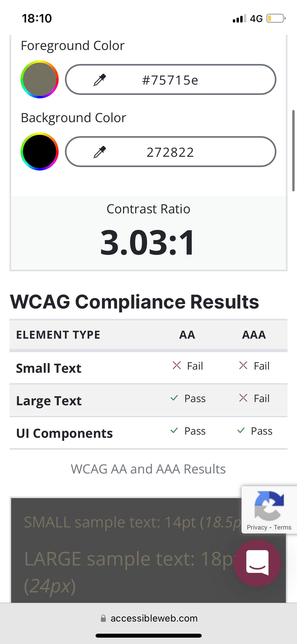The width and height of the screenshot is (297, 644).
Task: Click the foreground color eyedropper icon
Action: pos(100,80)
